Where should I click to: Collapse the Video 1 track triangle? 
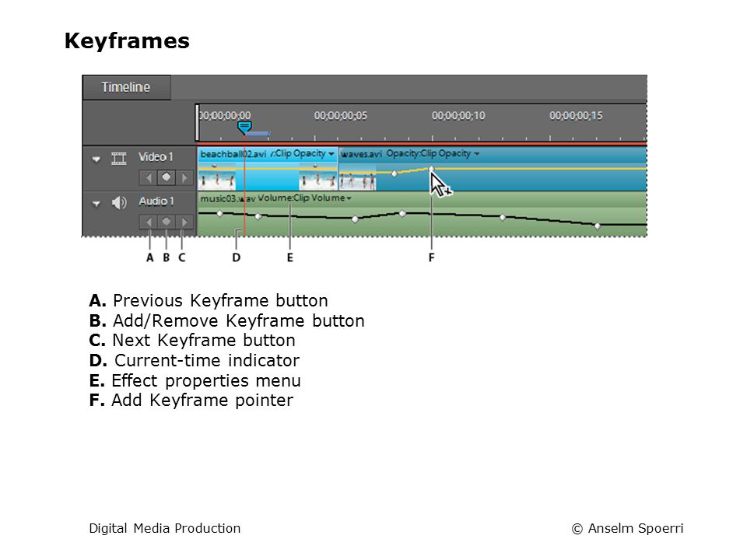coord(96,159)
